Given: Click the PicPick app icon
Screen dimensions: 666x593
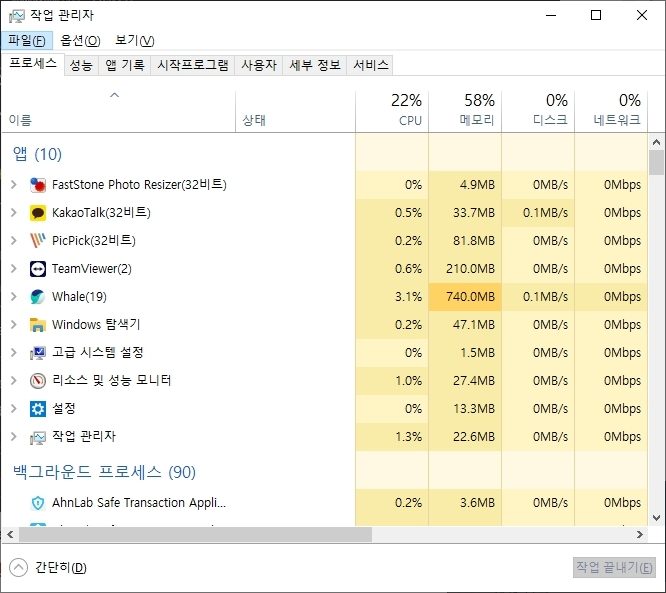Looking at the screenshot, I should click(x=38, y=241).
